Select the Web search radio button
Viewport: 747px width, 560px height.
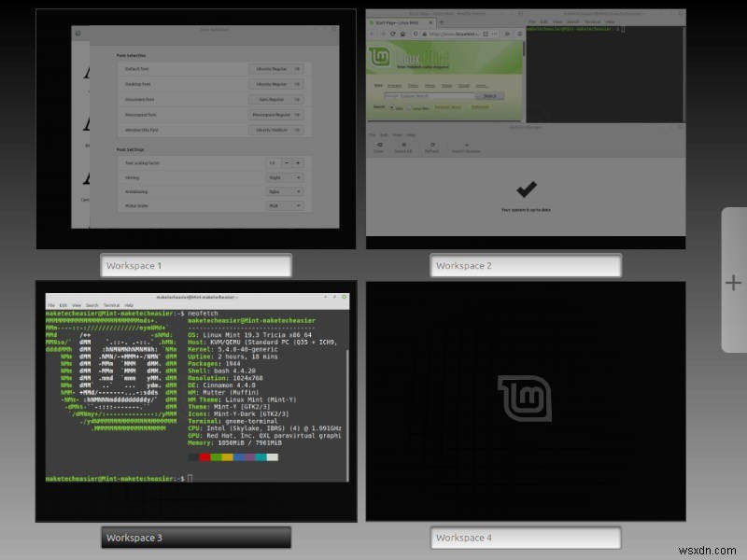point(392,106)
